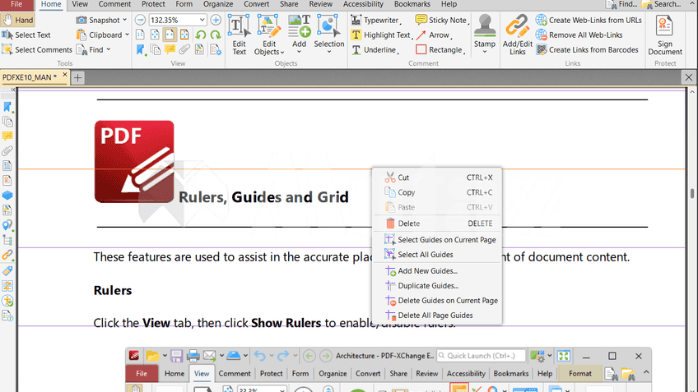Open the Comments pane in sidebar
This screenshot has height=392, width=698.
coord(8,136)
